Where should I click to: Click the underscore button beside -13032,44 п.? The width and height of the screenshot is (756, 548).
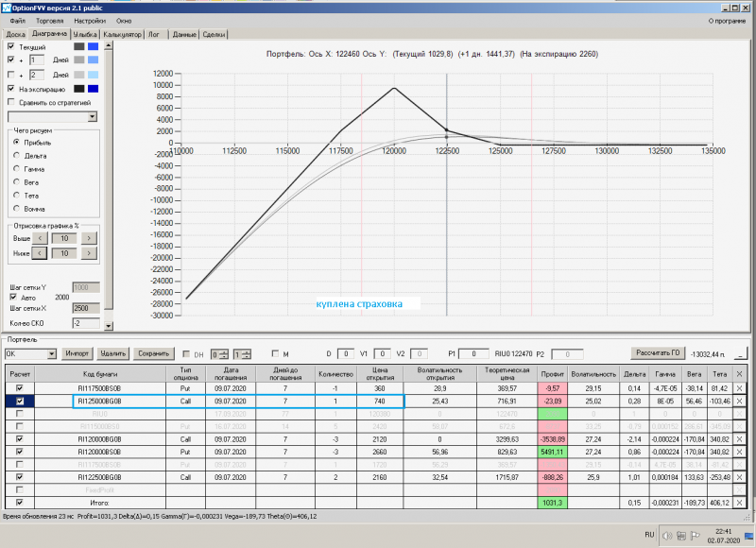(741, 354)
